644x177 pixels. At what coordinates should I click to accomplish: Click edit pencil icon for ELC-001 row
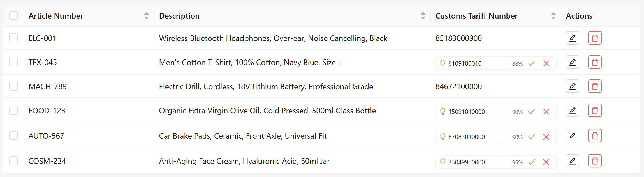pyautogui.click(x=572, y=38)
